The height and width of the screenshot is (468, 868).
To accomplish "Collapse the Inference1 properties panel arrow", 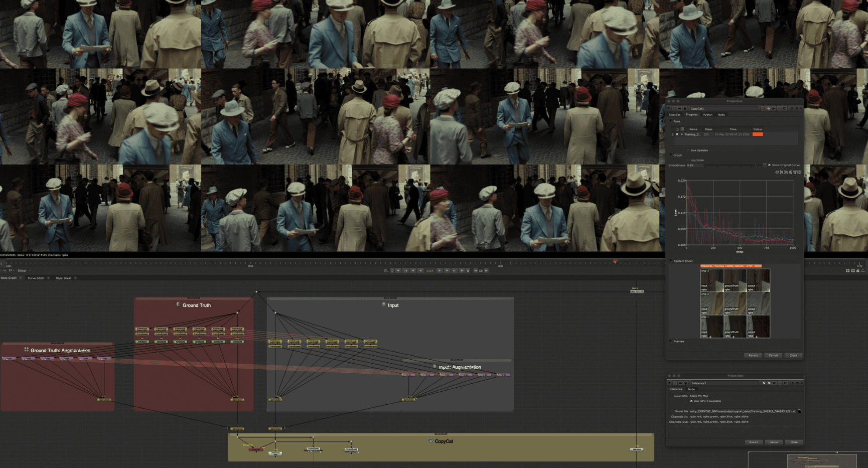I will [x=669, y=383].
